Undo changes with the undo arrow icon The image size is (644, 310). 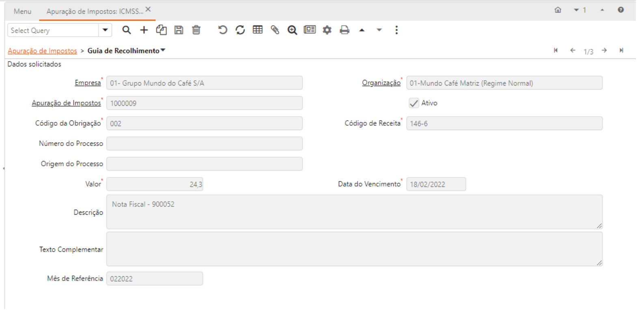tap(222, 30)
